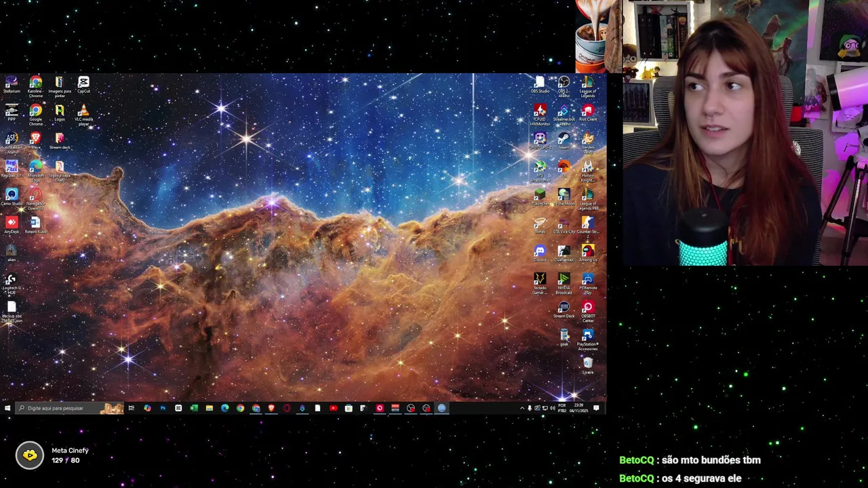Open the GTA Vice City shortcut
Viewport: 868px width, 488px height.
[564, 225]
